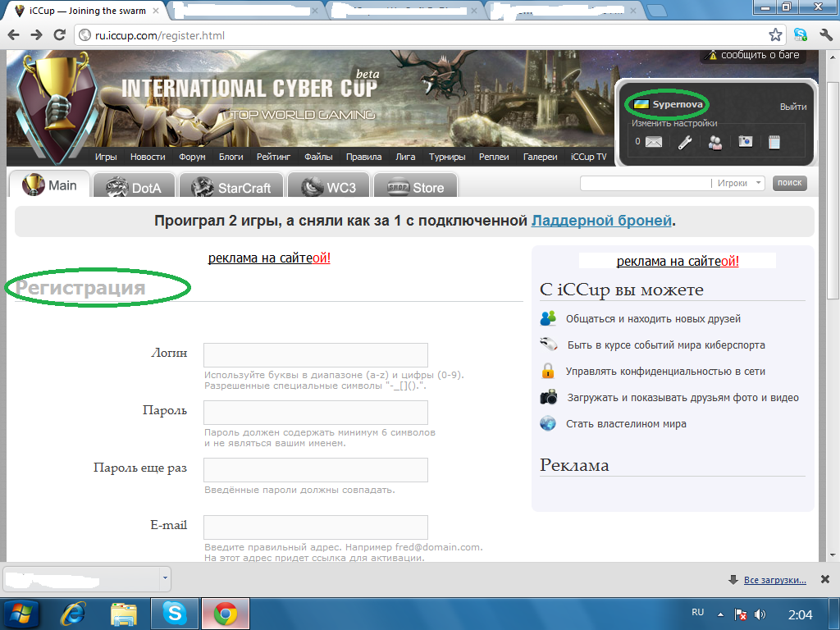
Task: Open the Форум menu item
Action: point(192,157)
